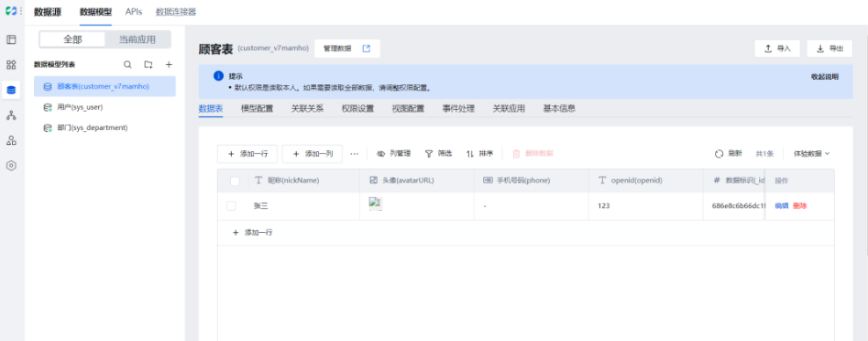Open the page layout sidebar icon
The image size is (868, 341).
click(x=11, y=39)
